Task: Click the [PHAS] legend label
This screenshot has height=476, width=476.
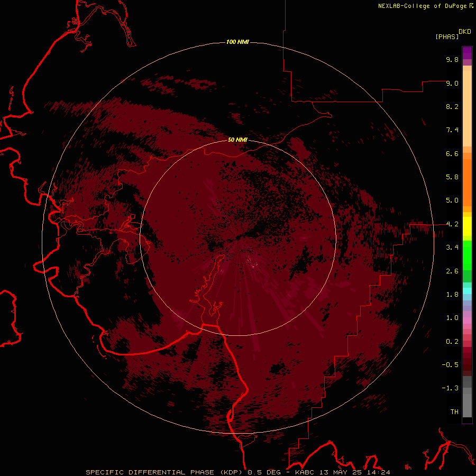Action: tap(447, 36)
